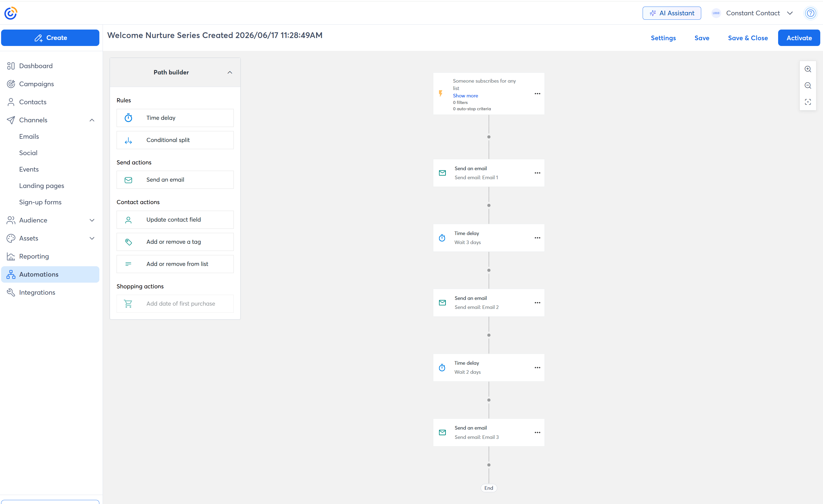Click connector dot below Email 3 step

pyautogui.click(x=489, y=465)
